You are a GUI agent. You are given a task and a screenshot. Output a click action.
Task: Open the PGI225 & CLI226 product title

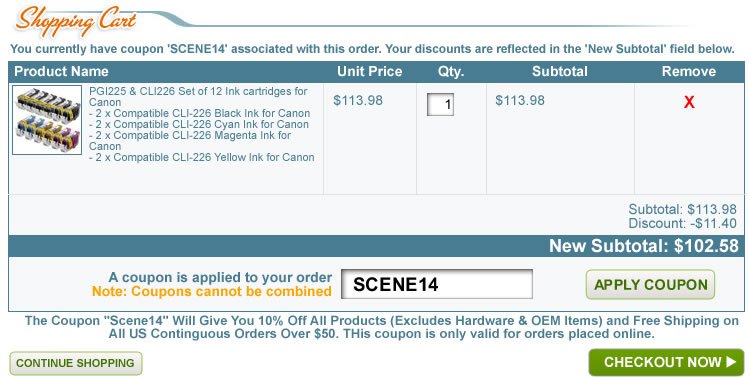coord(198,97)
